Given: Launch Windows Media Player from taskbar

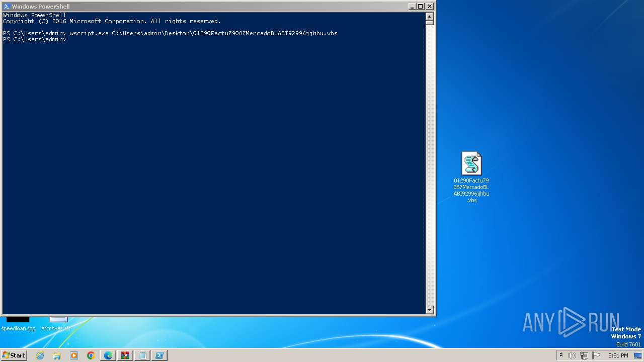Looking at the screenshot, I should click(74, 355).
